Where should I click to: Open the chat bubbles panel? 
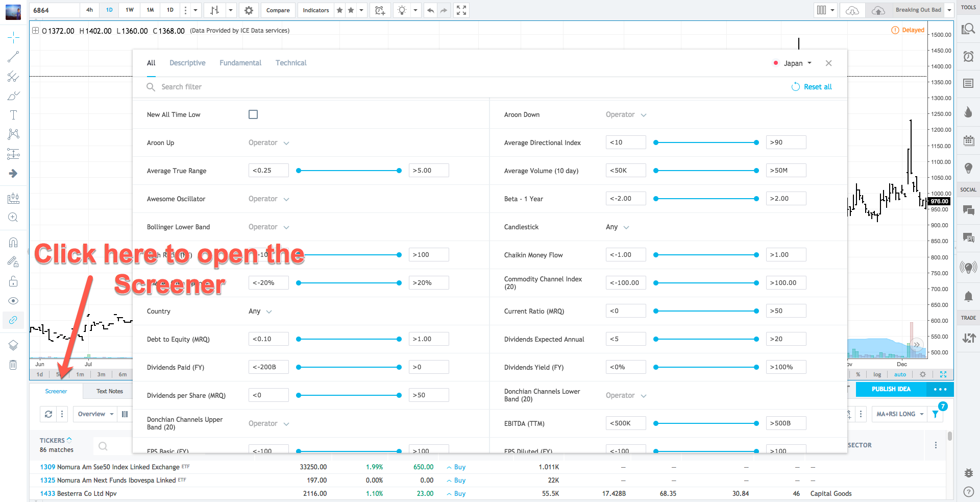(968, 210)
